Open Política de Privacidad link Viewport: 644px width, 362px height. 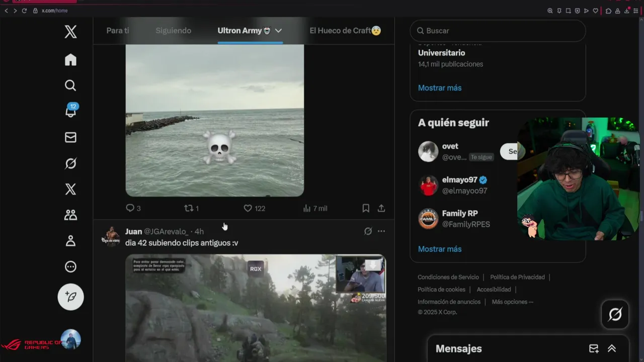(517, 277)
